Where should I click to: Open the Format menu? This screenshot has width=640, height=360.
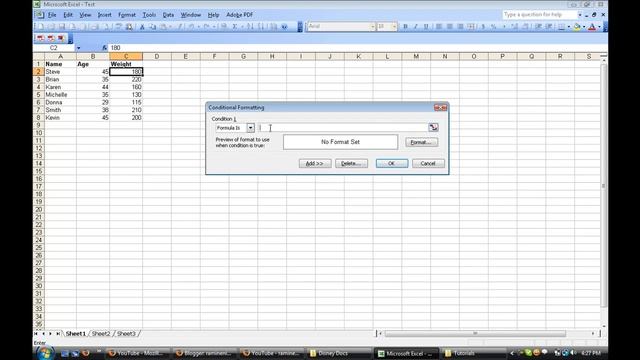pyautogui.click(x=127, y=15)
